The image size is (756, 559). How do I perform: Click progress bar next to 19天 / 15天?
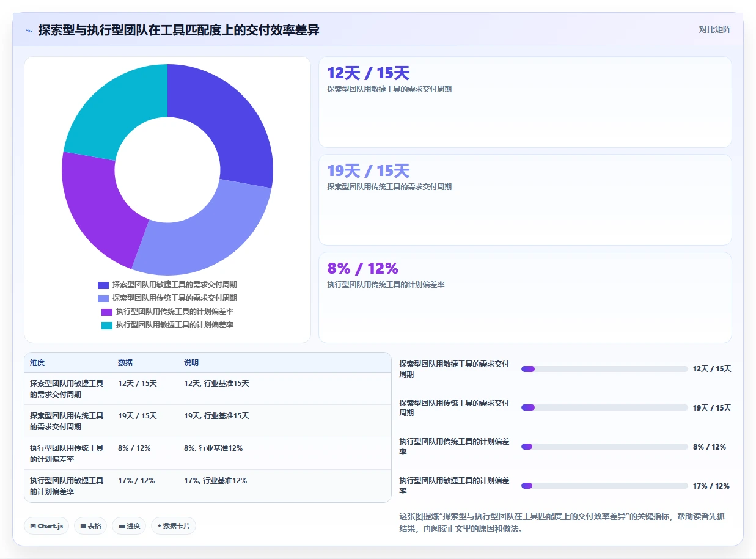point(604,407)
